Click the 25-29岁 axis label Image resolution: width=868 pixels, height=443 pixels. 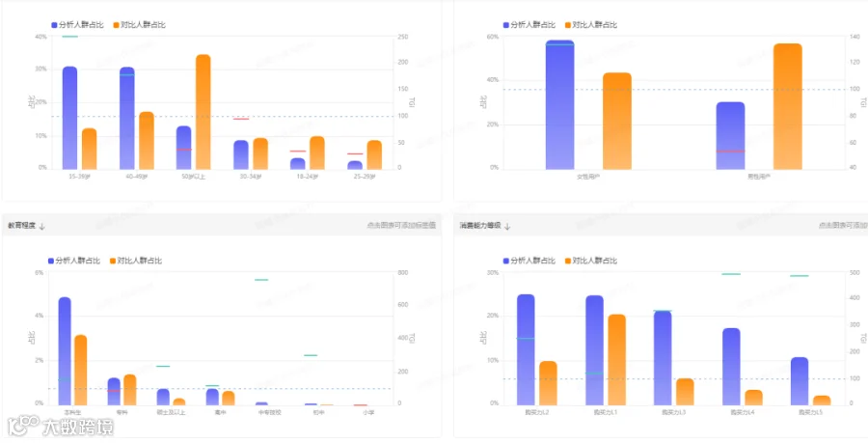365,177
